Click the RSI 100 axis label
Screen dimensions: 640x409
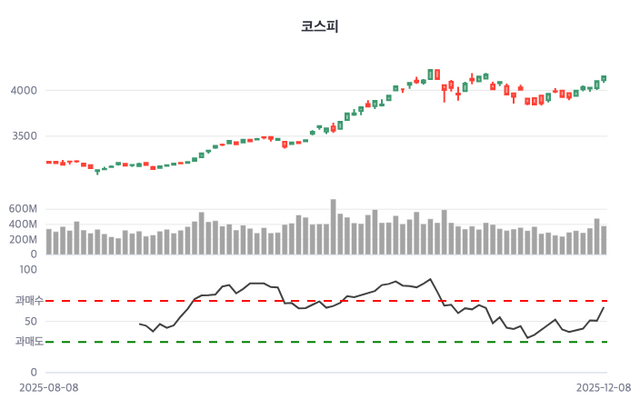pos(27,269)
